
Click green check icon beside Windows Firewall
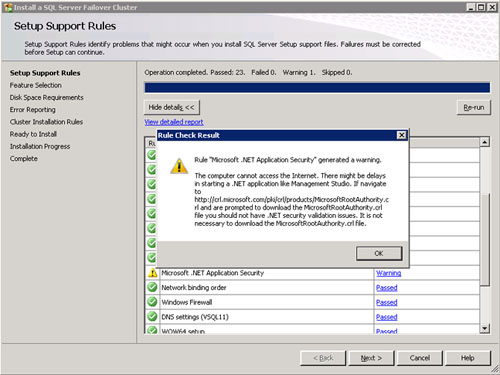coord(152,302)
